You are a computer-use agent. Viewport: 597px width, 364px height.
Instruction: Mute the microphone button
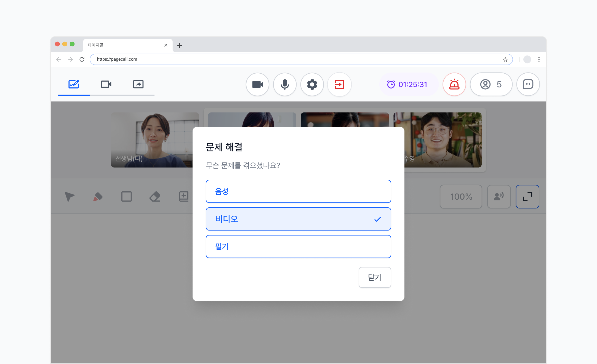285,84
